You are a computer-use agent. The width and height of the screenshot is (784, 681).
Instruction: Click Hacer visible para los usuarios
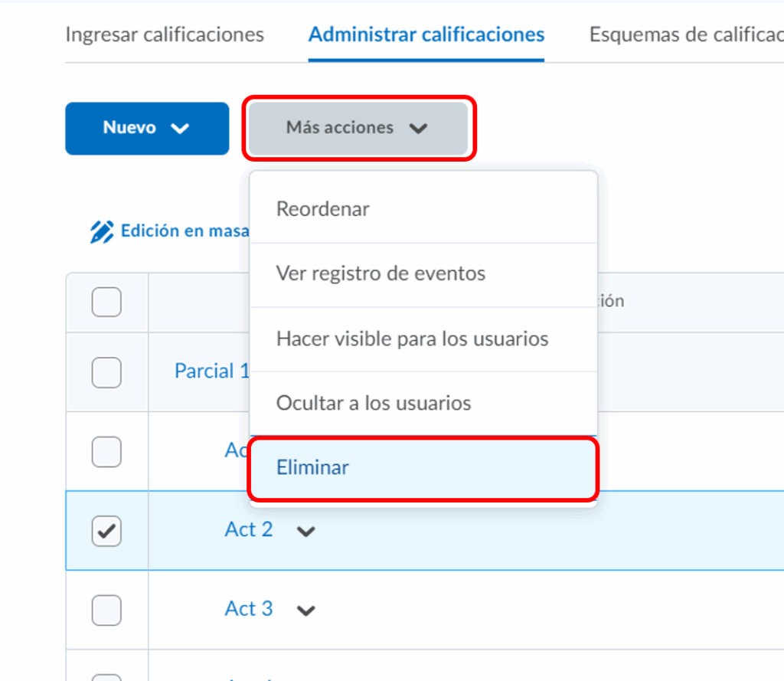pos(412,339)
